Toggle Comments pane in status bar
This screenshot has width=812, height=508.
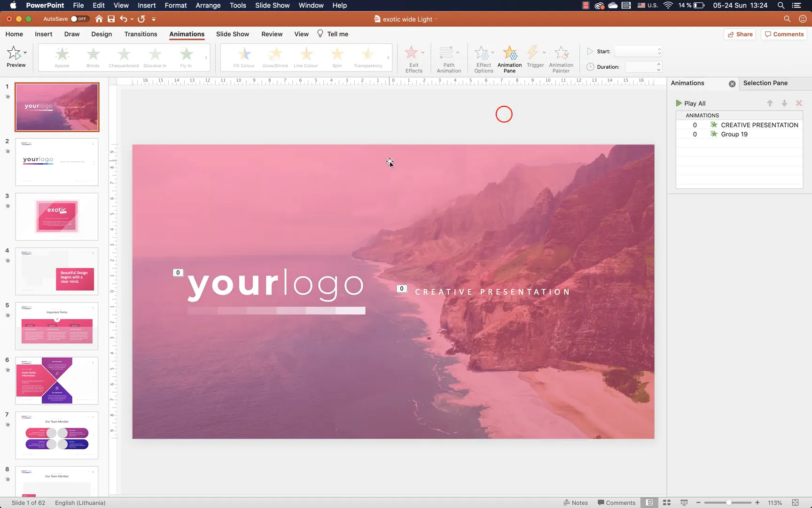click(x=616, y=502)
